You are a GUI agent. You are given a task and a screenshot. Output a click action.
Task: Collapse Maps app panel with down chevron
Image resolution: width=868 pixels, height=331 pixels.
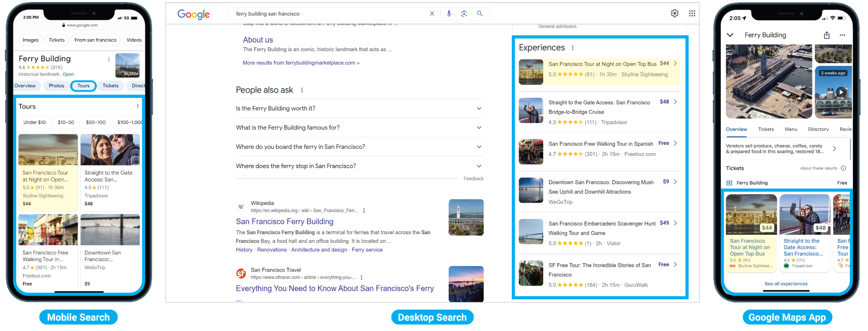[730, 35]
